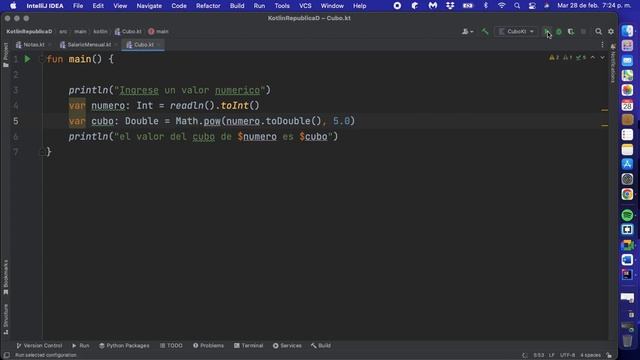
Task: Open the Wi-Fi menu in the menu bar
Action: (x=502, y=6)
